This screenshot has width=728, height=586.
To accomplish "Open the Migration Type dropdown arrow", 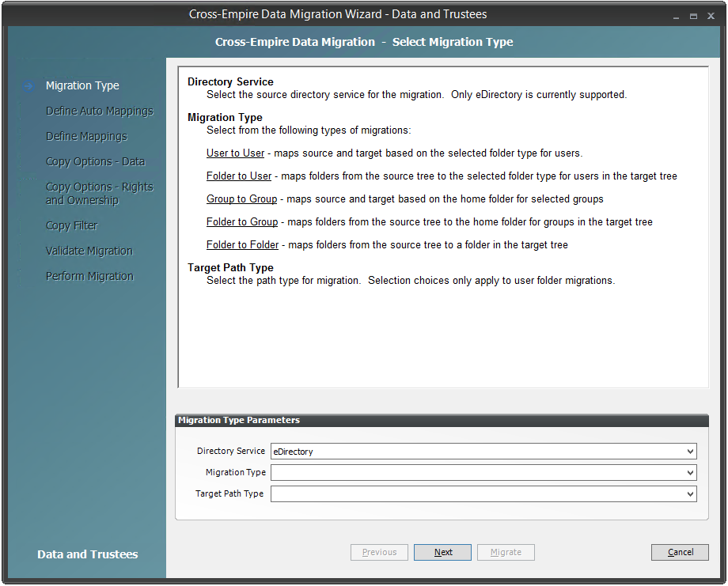I will pyautogui.click(x=690, y=472).
